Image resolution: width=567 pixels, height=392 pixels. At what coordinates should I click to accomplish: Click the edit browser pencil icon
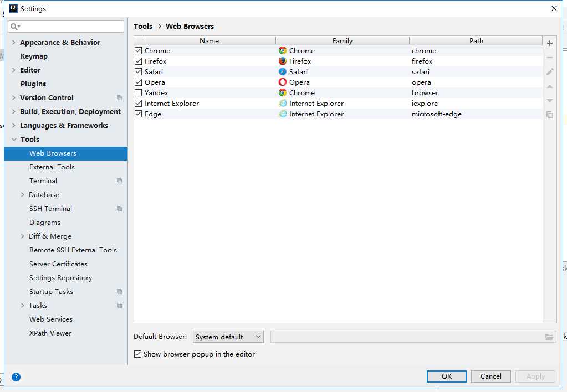pos(550,72)
